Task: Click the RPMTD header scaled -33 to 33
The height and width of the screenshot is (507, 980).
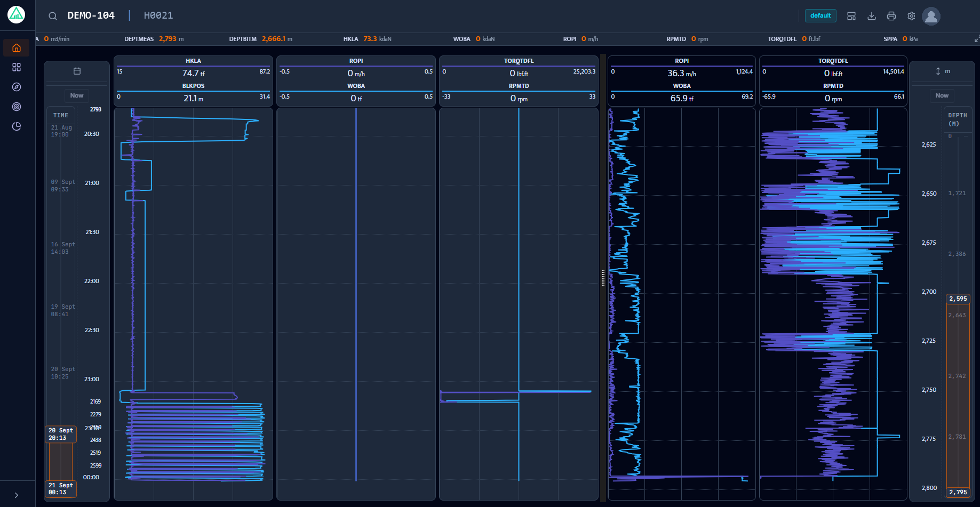Action: pyautogui.click(x=519, y=93)
